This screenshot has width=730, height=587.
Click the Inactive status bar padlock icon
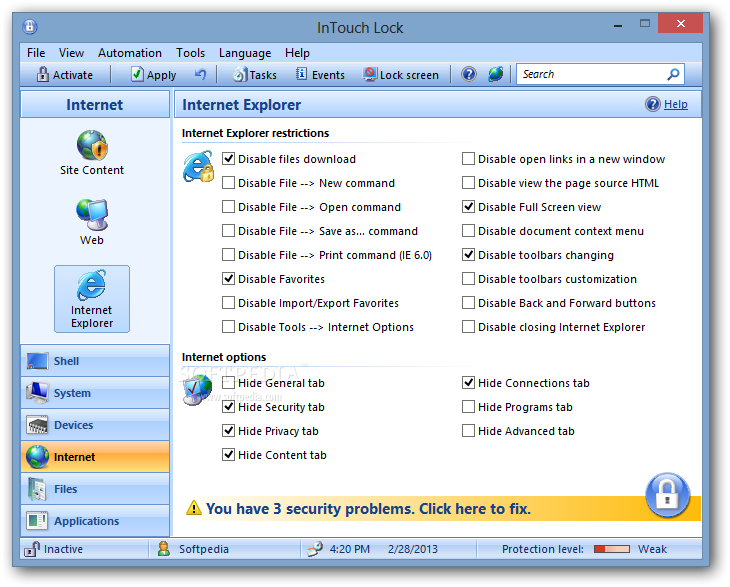click(32, 549)
